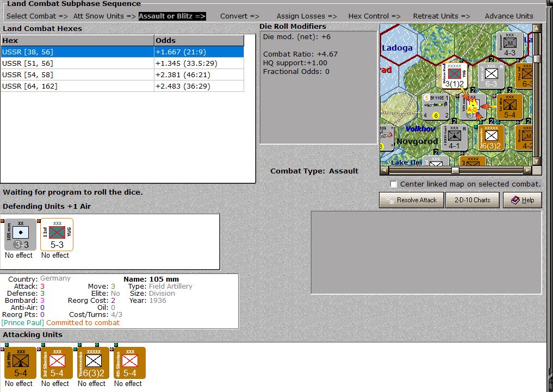Open Help
The width and height of the screenshot is (553, 392).
pos(523,200)
